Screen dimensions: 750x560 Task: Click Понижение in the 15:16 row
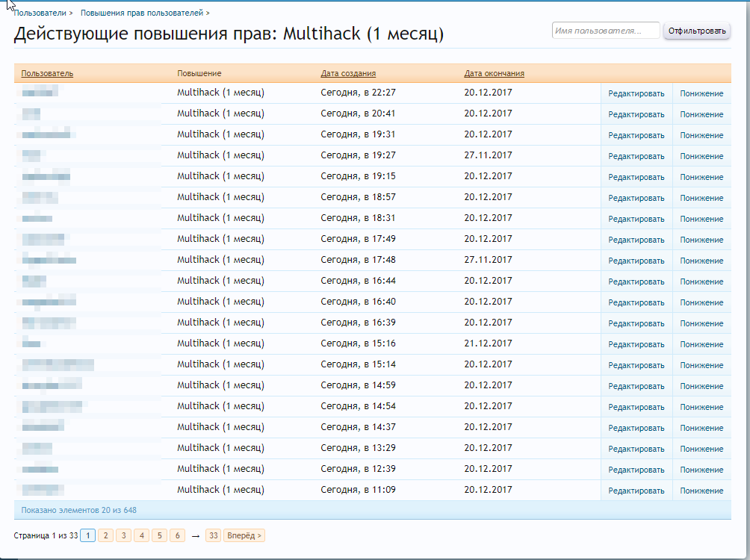click(x=701, y=344)
